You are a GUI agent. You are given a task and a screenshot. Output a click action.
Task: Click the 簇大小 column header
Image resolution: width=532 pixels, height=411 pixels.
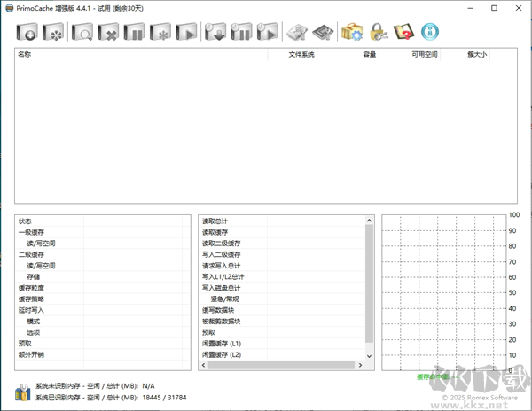click(478, 55)
